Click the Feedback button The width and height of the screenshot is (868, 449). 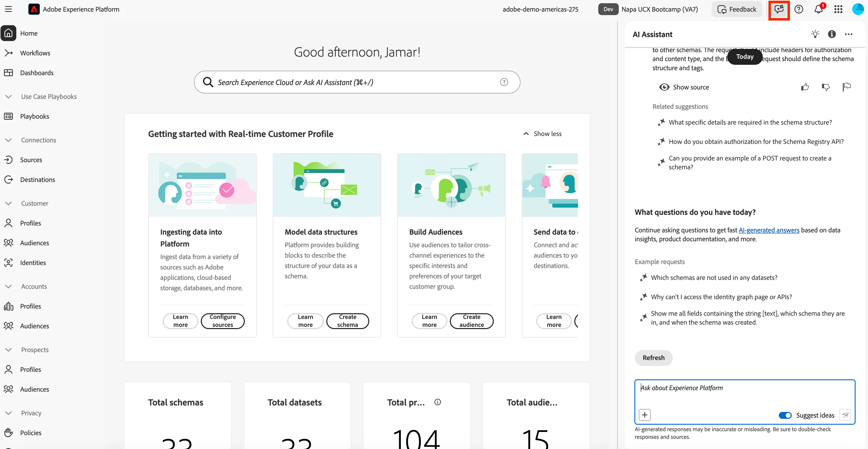pos(737,9)
